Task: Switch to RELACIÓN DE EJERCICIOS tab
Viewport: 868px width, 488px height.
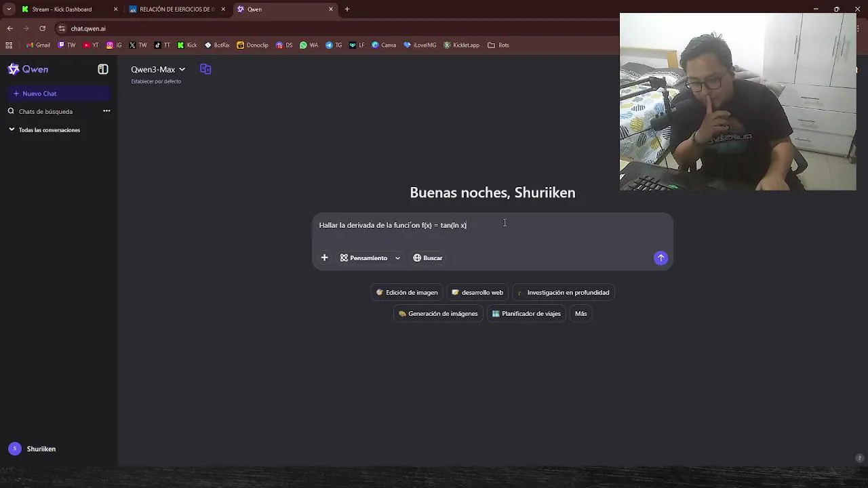Action: tap(177, 9)
